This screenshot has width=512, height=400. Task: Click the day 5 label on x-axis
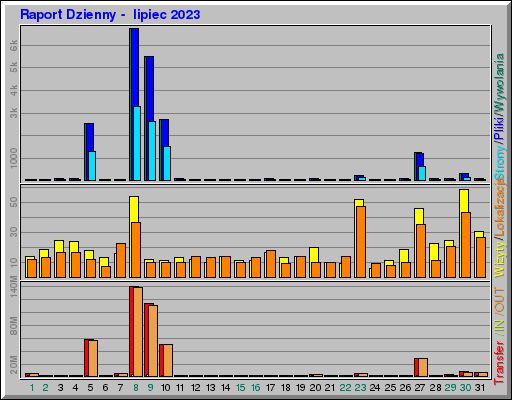90,388
